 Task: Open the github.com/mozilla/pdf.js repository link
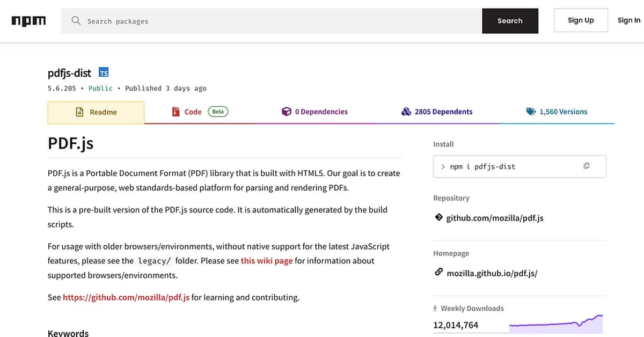495,218
